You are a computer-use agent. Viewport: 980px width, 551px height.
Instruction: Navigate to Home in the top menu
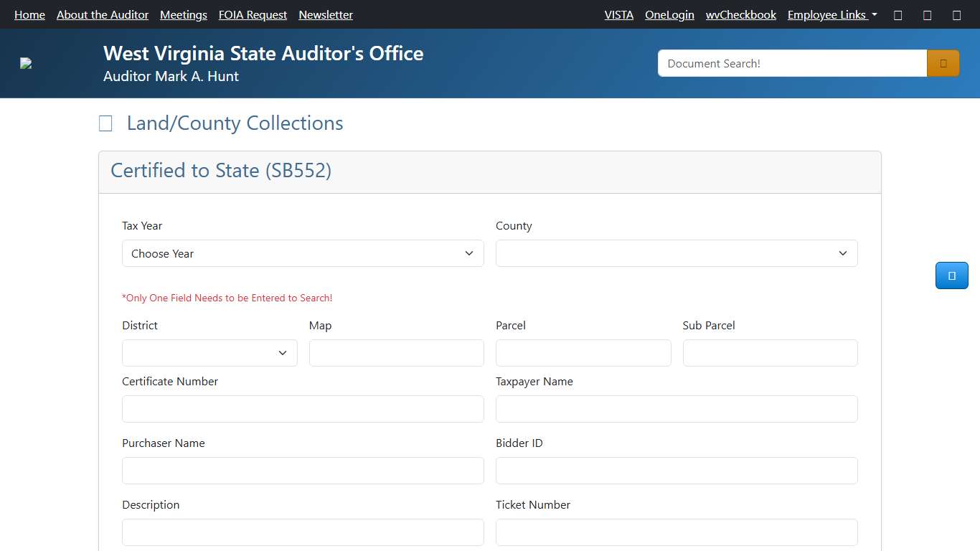coord(29,14)
